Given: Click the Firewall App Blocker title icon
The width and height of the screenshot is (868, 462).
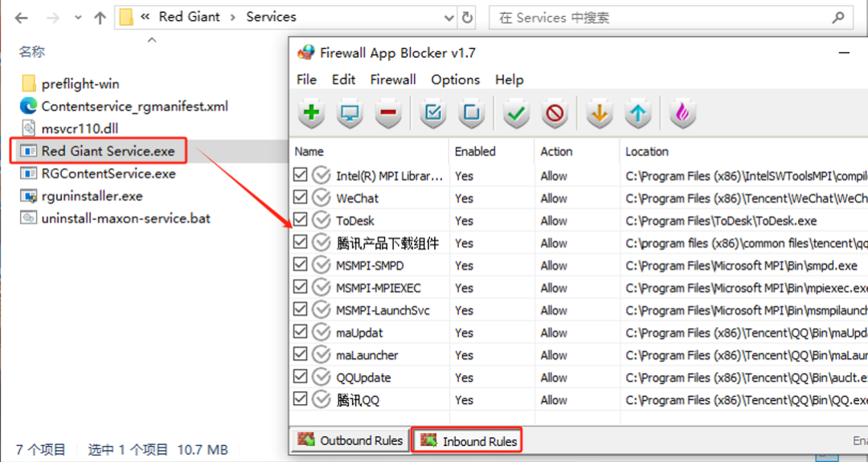Looking at the screenshot, I should [x=305, y=52].
